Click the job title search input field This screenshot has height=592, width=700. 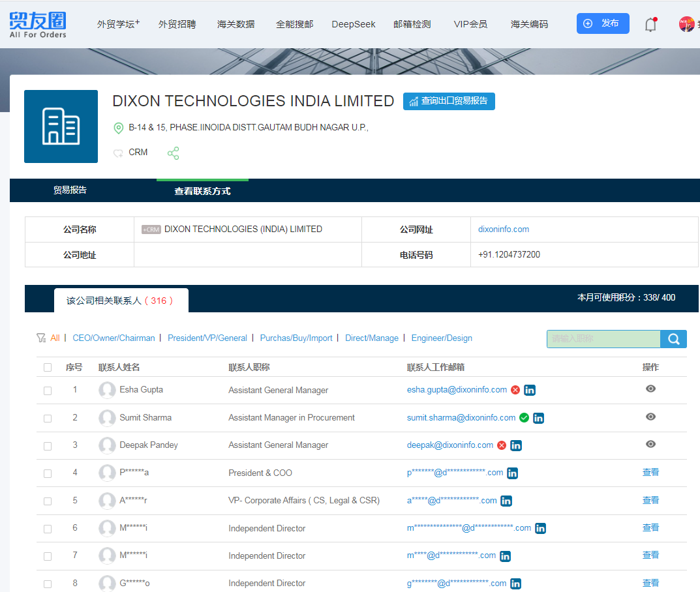click(x=603, y=339)
